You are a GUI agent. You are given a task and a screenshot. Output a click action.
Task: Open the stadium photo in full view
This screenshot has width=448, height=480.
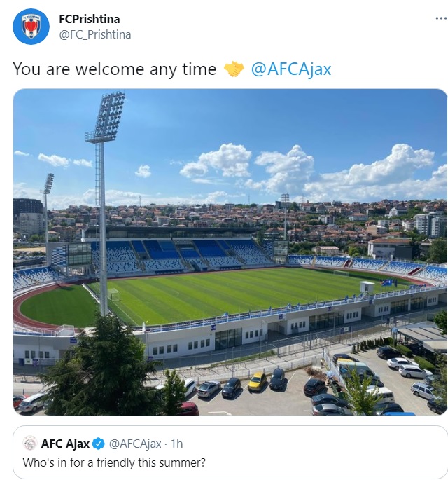pos(230,252)
